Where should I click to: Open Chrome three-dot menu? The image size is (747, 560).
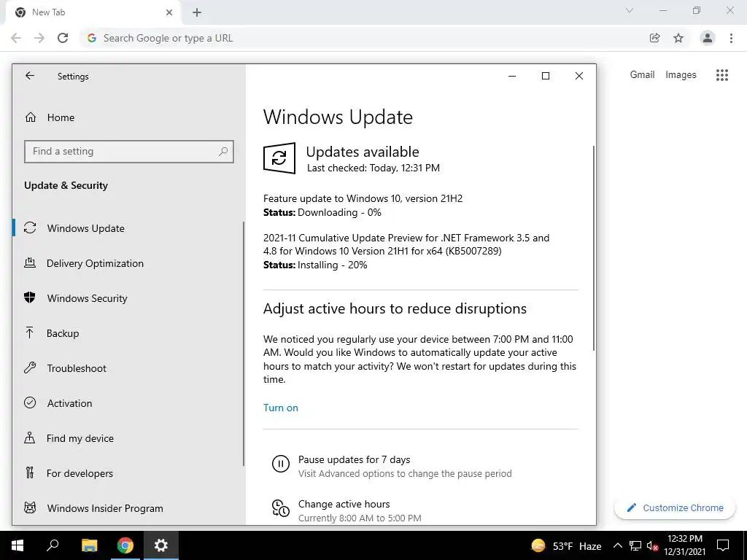click(x=731, y=38)
